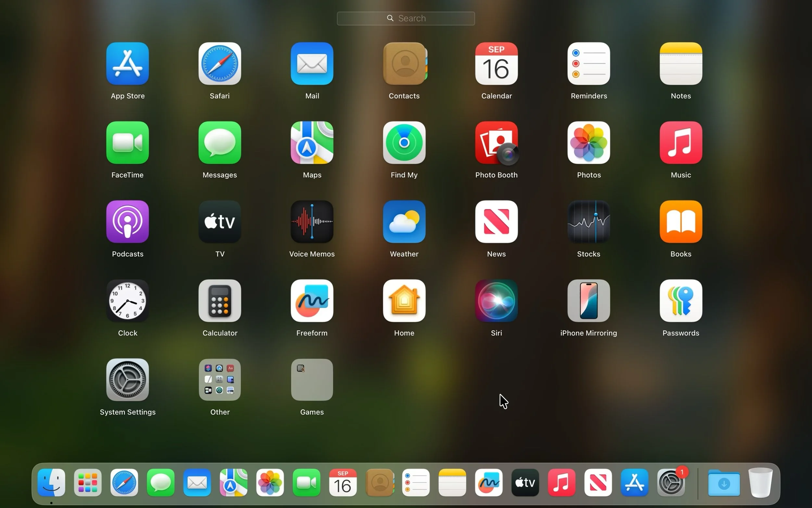This screenshot has width=812, height=508.
Task: Open Finder in the Dock
Action: [x=51, y=482]
